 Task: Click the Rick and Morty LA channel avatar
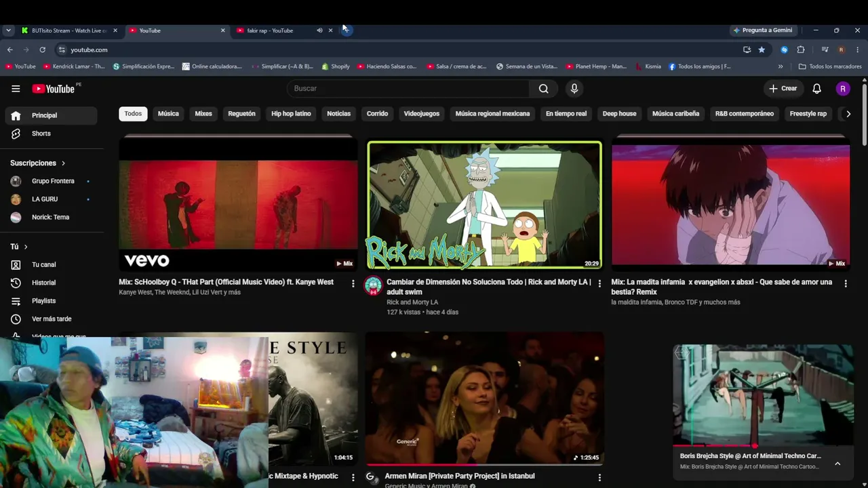373,286
